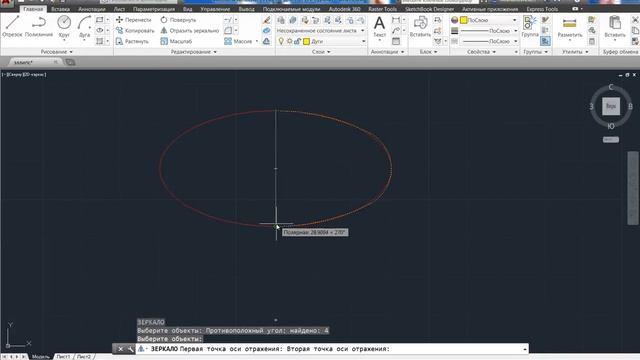Image resolution: width=640 pixels, height=360 pixels.
Task: Click the Вставить block insert icon
Action: (x=420, y=26)
